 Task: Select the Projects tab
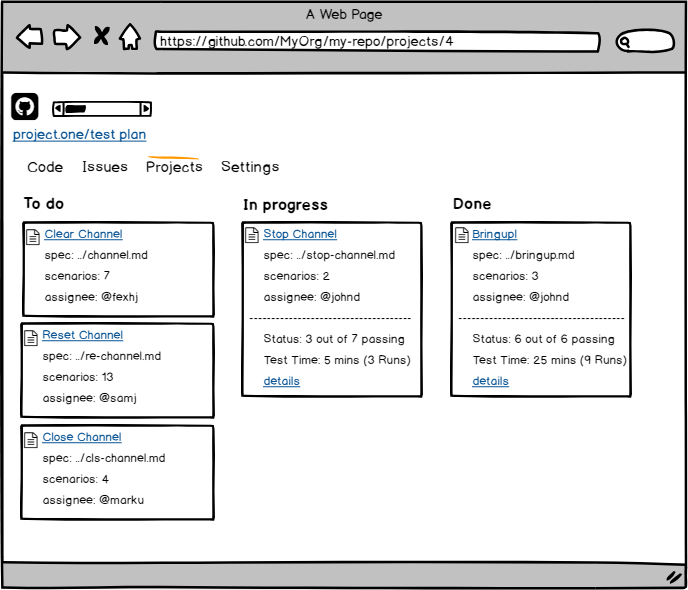[174, 167]
